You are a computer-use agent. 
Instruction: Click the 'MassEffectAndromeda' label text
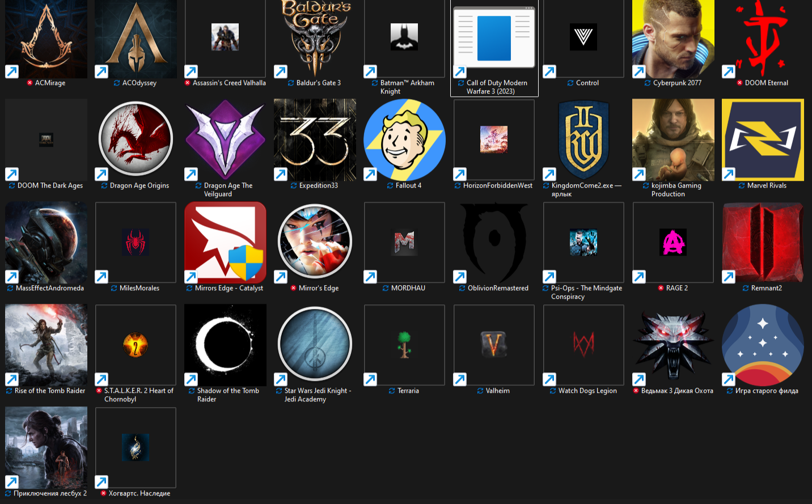click(x=50, y=288)
